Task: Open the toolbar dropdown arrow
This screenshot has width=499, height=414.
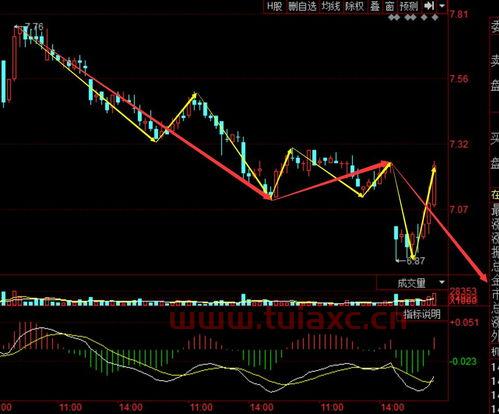Action: [442, 6]
